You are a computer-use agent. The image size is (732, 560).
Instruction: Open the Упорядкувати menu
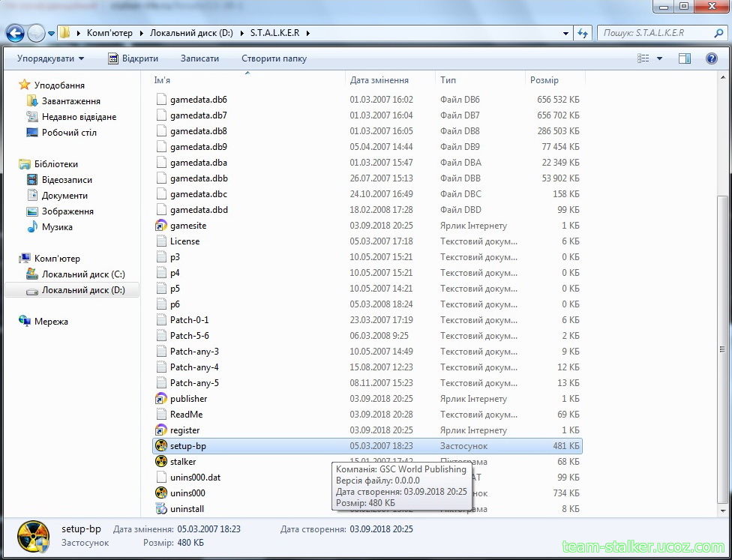click(x=50, y=58)
